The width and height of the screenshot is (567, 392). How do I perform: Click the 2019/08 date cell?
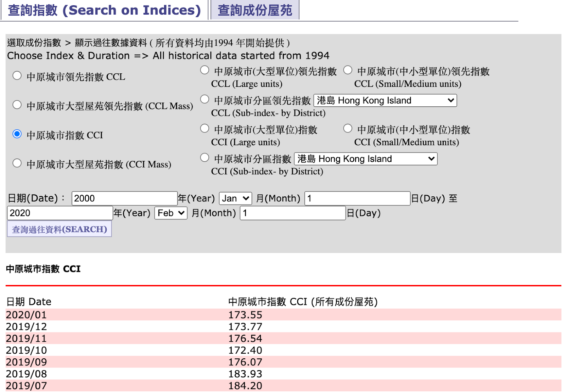26,374
